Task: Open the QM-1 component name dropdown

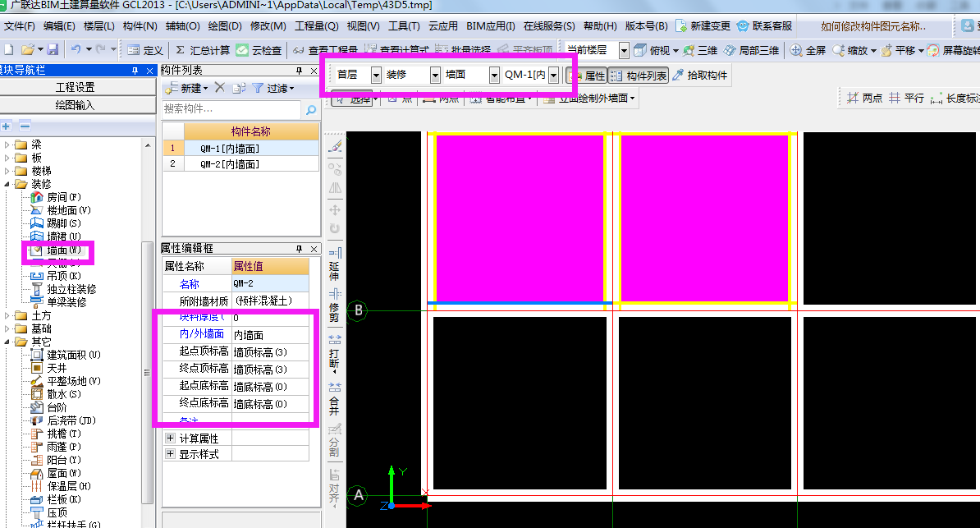Action: tap(553, 75)
